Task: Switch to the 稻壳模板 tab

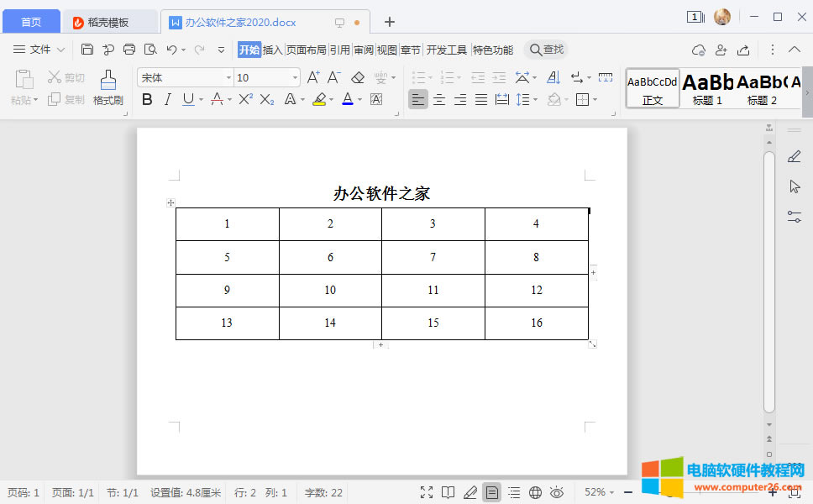Action: click(x=109, y=22)
